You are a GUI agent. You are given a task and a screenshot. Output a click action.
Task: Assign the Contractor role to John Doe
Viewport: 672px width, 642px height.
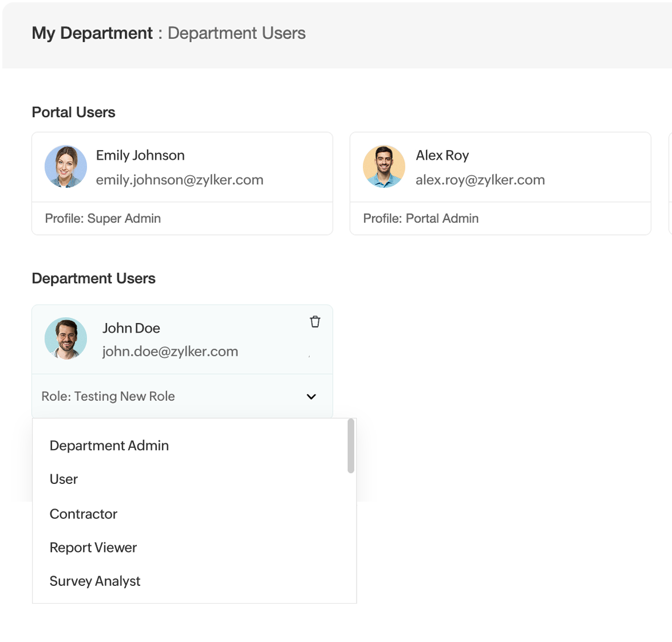[x=83, y=514]
